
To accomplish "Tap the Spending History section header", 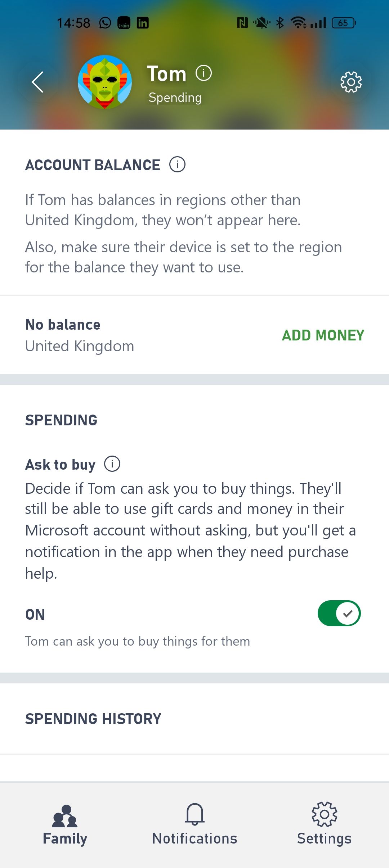I will (x=93, y=719).
